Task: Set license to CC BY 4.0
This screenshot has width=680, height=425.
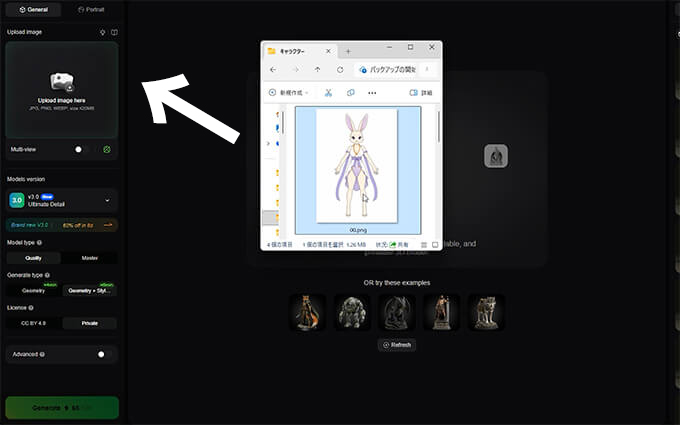Action: pos(33,323)
